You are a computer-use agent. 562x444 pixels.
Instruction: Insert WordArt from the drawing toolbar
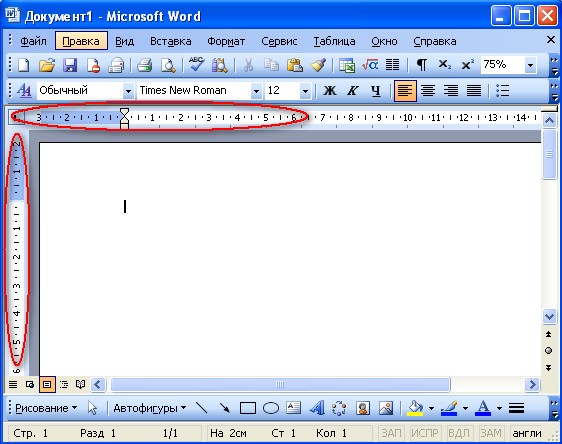pos(317,408)
